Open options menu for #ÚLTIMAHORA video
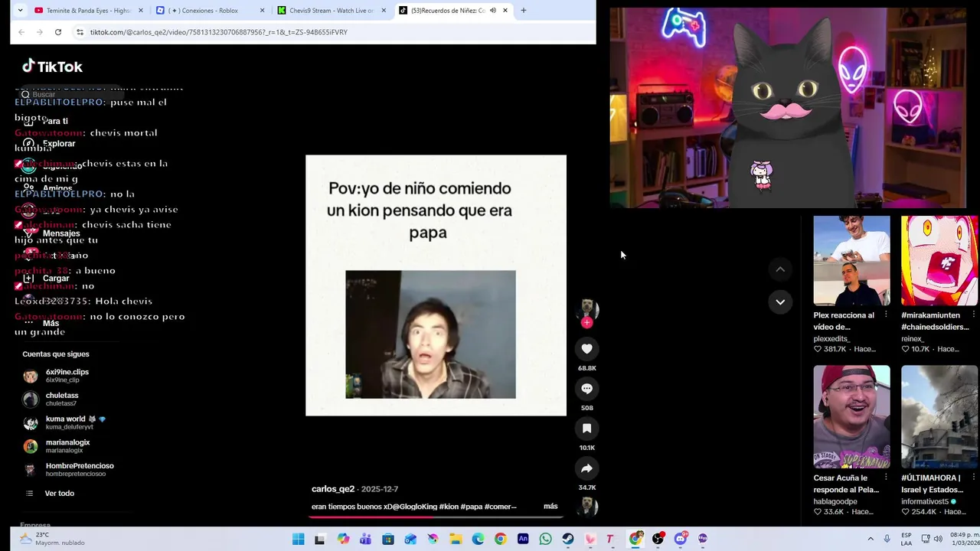This screenshot has width=980, height=551. click(974, 478)
